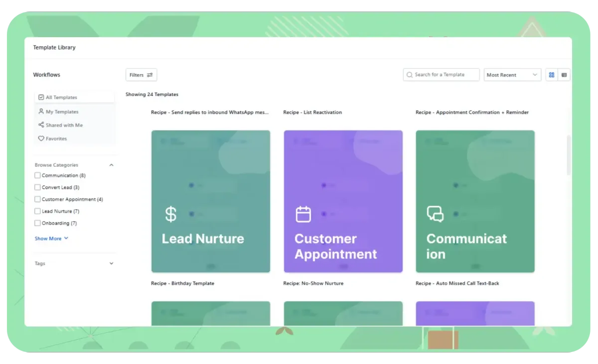The image size is (598, 364).
Task: Open the Filters panel
Action: 141,74
